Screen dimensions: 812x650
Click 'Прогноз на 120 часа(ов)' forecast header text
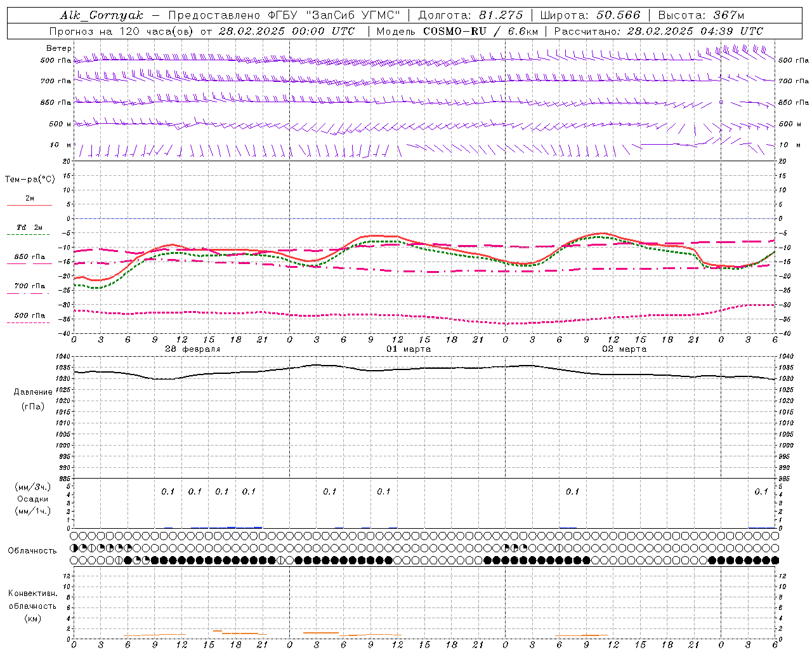click(122, 31)
